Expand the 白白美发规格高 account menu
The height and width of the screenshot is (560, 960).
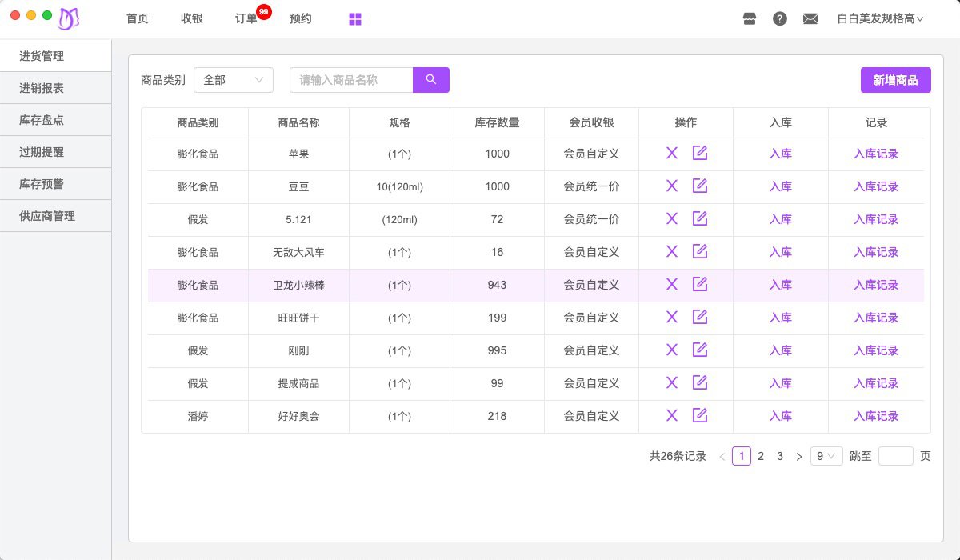pyautogui.click(x=880, y=19)
